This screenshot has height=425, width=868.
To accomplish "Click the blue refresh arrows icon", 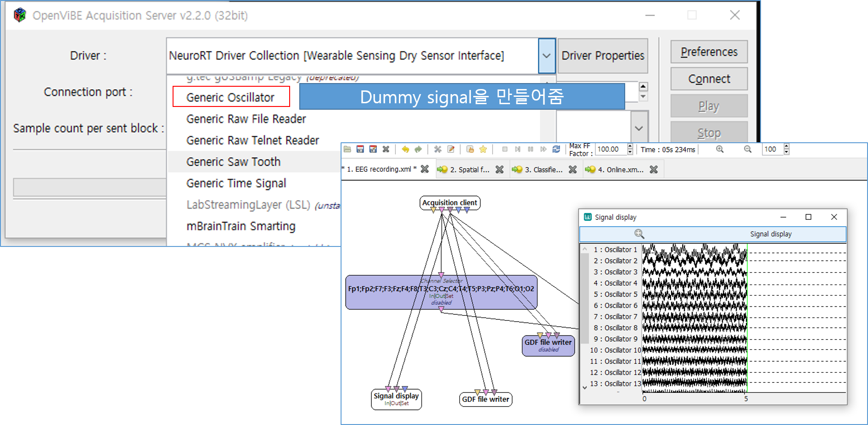I will [x=556, y=149].
